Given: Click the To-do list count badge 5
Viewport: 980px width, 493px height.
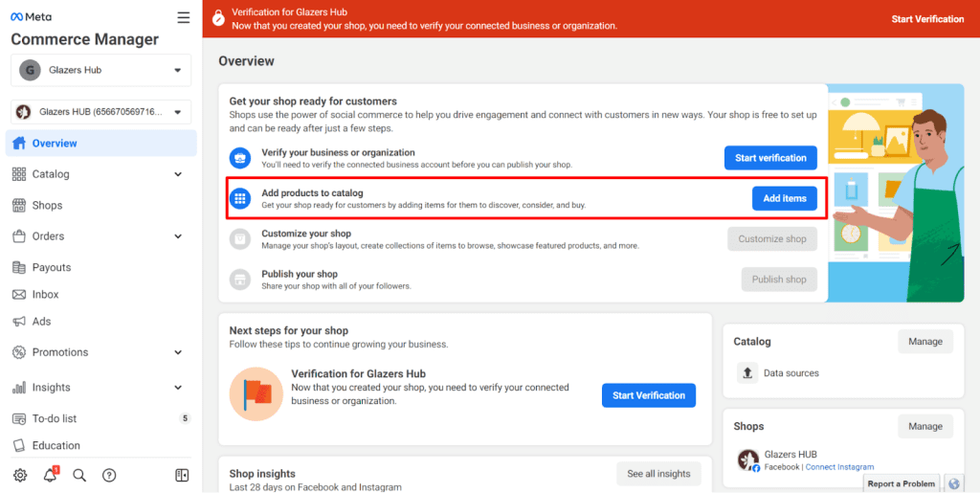Looking at the screenshot, I should pyautogui.click(x=185, y=418).
